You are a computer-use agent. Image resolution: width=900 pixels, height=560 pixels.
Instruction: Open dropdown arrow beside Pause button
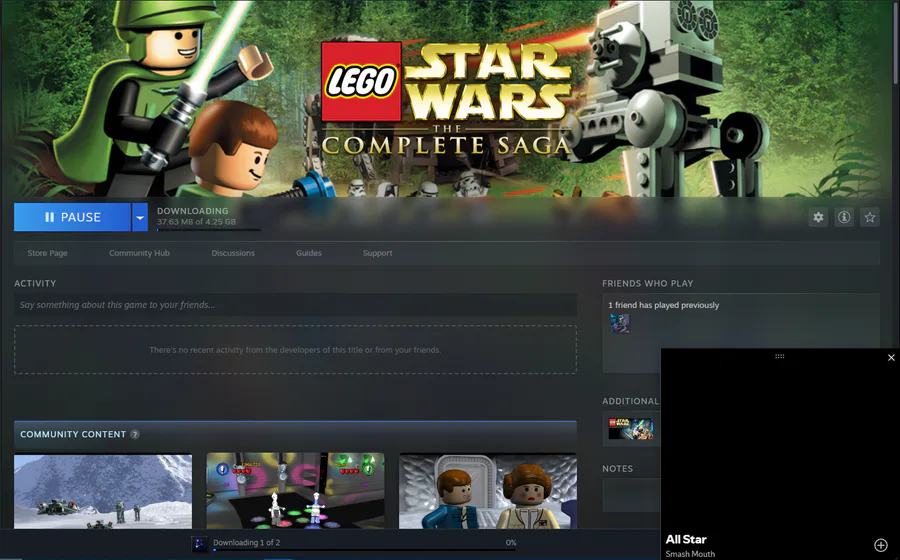pos(140,217)
